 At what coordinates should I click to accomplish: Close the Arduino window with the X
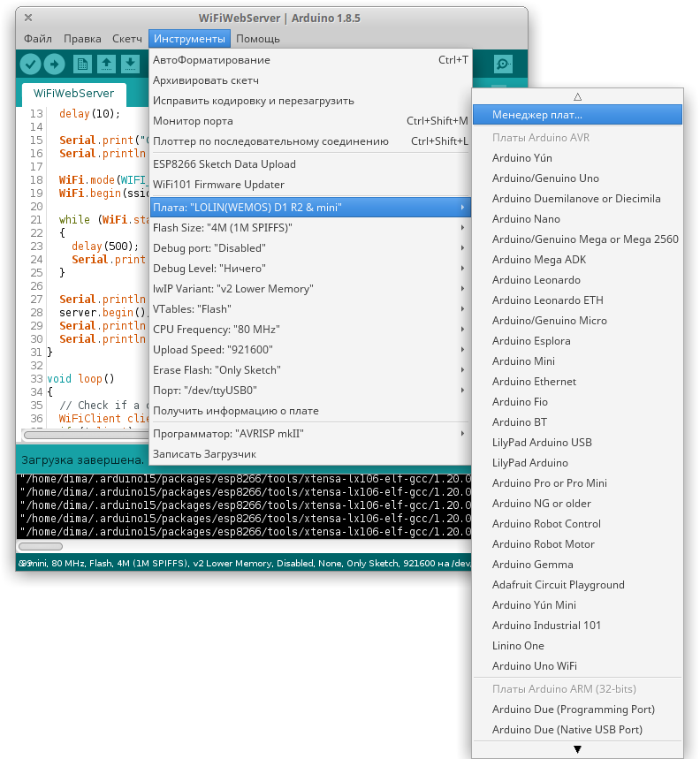click(x=28, y=18)
